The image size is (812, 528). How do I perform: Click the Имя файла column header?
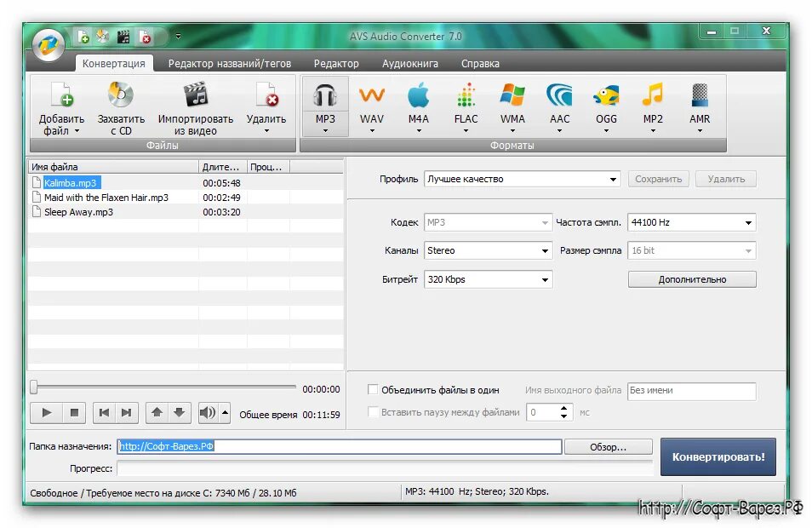pyautogui.click(x=113, y=167)
